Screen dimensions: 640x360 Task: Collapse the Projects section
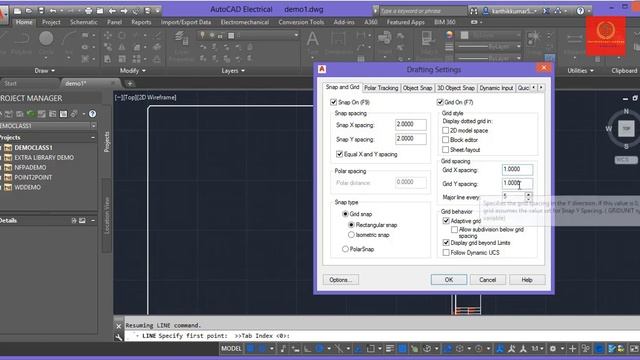tap(93, 138)
